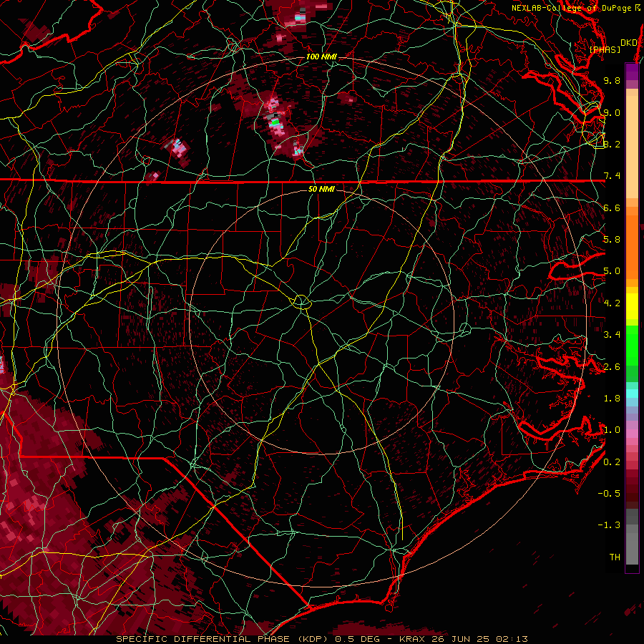Click the 1.8 scale value
The height and width of the screenshot is (644, 644).
click(612, 399)
